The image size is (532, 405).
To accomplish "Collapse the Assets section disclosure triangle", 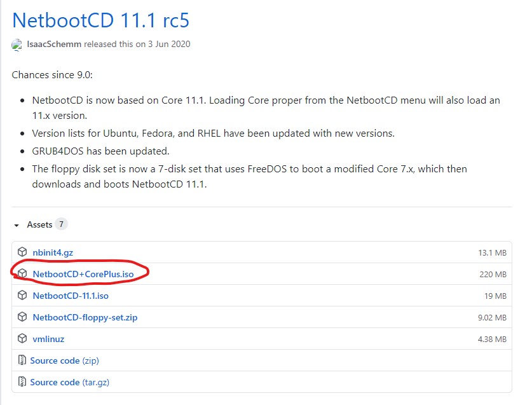I will pos(17,225).
